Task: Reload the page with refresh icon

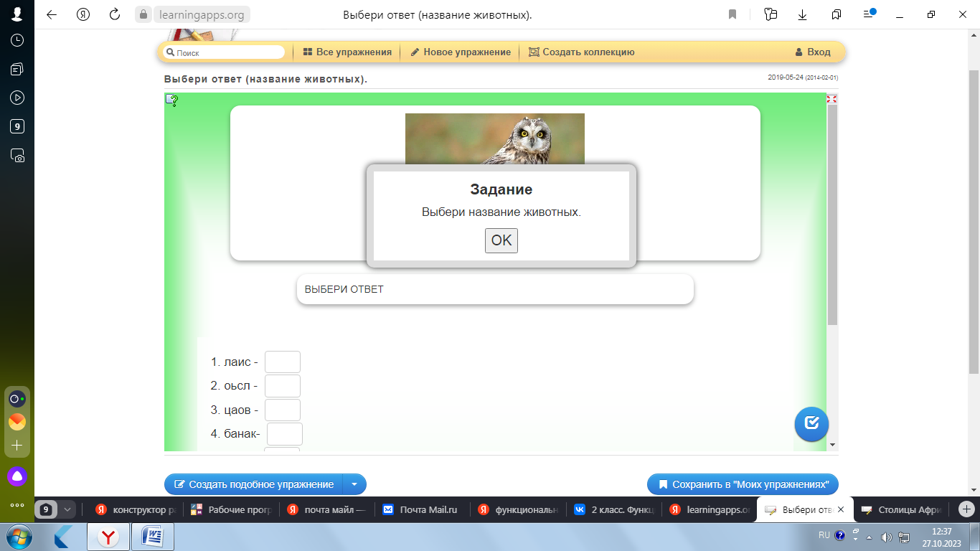Action: [x=115, y=14]
